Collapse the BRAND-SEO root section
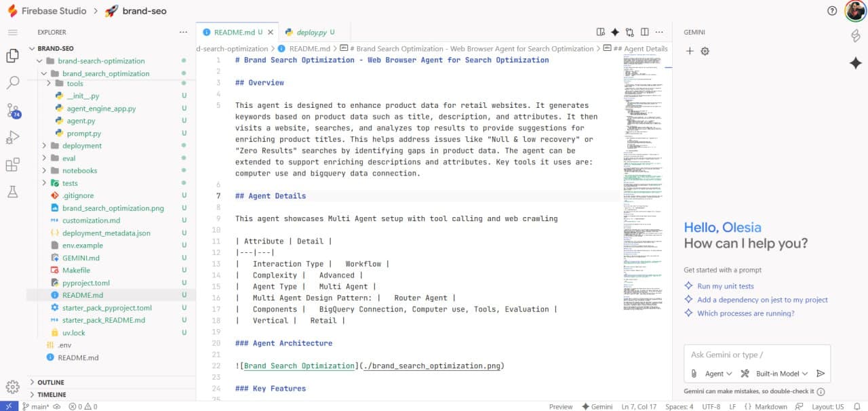This screenshot has width=868, height=411. click(x=33, y=48)
